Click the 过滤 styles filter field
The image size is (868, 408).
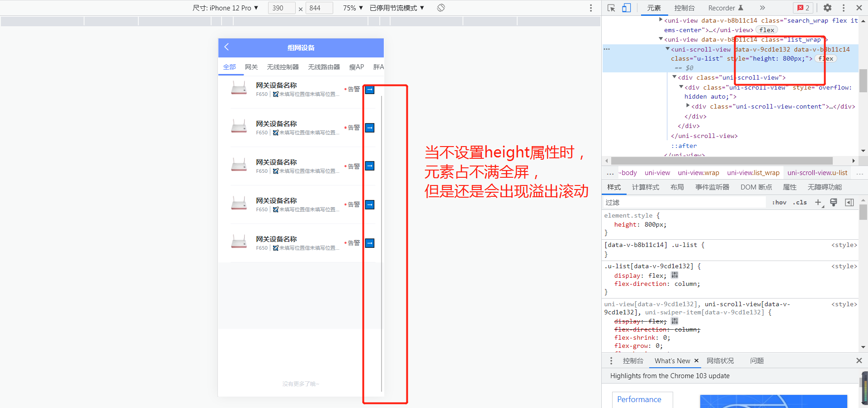(x=656, y=202)
